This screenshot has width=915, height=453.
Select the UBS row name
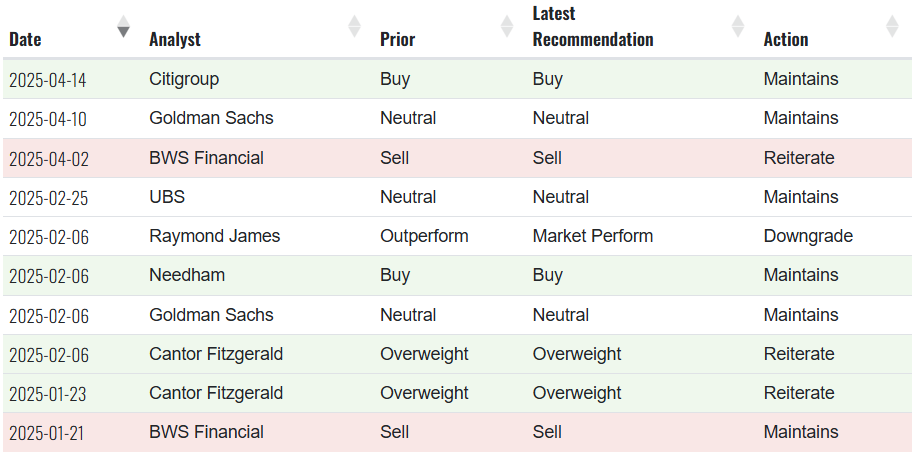(167, 197)
